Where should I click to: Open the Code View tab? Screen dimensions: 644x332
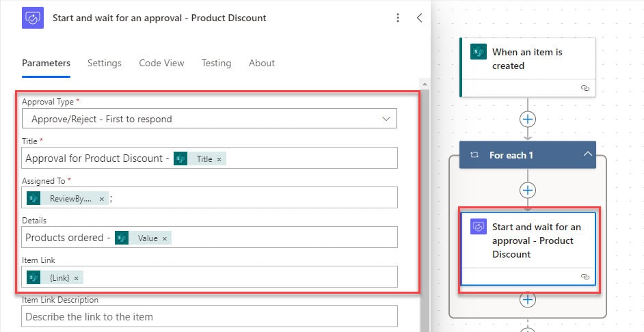point(161,64)
